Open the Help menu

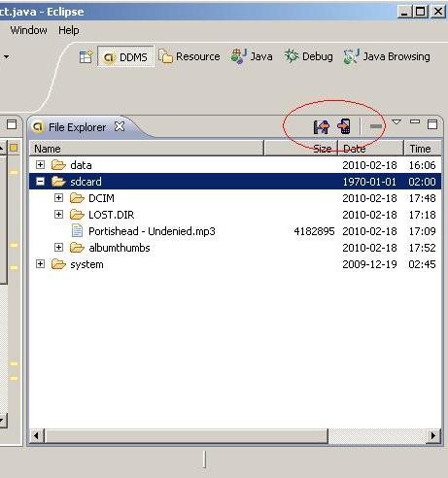pyautogui.click(x=69, y=30)
